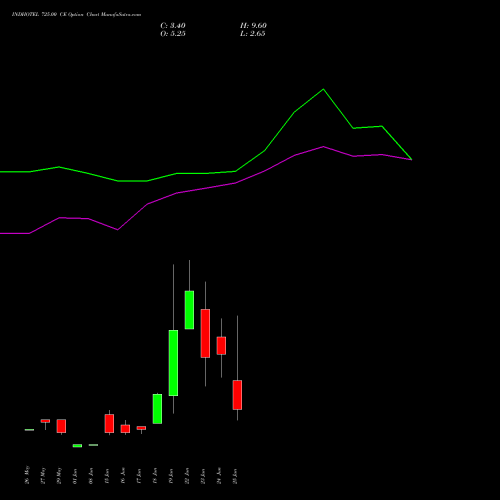
Task: Click the 29 May date label
Action: (x=59, y=476)
